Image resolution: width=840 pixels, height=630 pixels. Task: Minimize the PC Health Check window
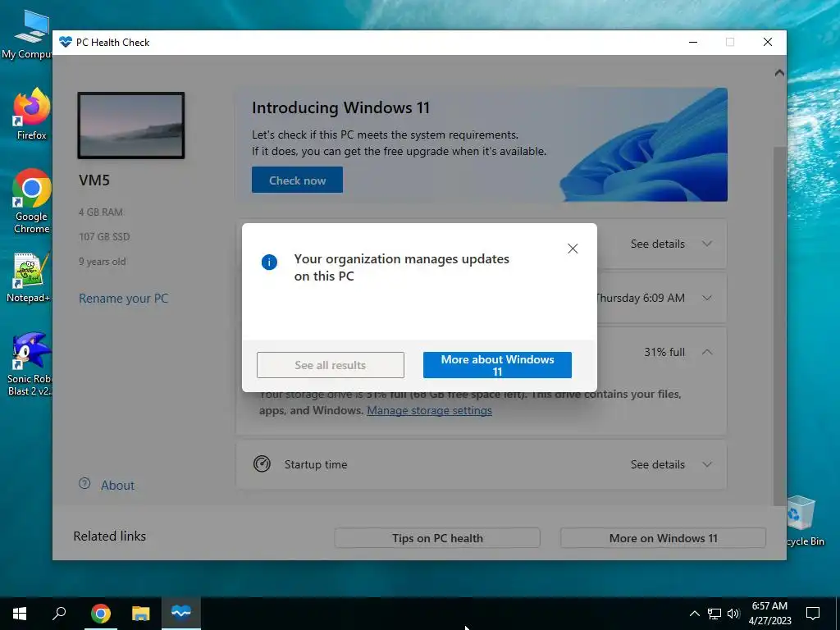pos(693,43)
